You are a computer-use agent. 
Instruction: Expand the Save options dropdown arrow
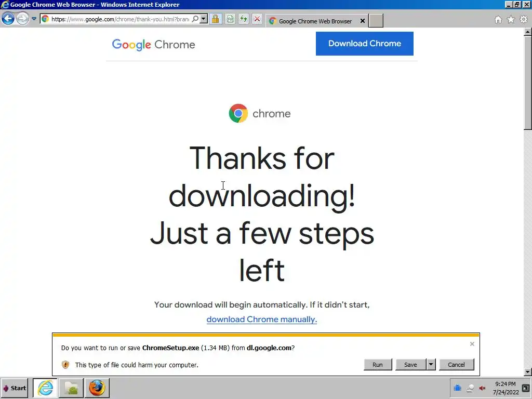click(431, 365)
